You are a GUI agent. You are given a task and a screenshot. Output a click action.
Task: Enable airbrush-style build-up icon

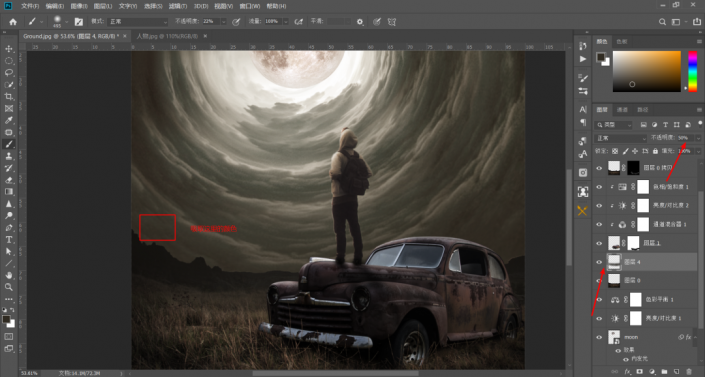click(x=299, y=22)
